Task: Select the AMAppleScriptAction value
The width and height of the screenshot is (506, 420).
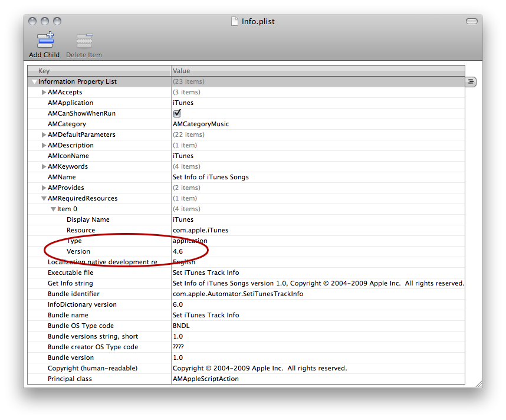Action: click(x=206, y=379)
